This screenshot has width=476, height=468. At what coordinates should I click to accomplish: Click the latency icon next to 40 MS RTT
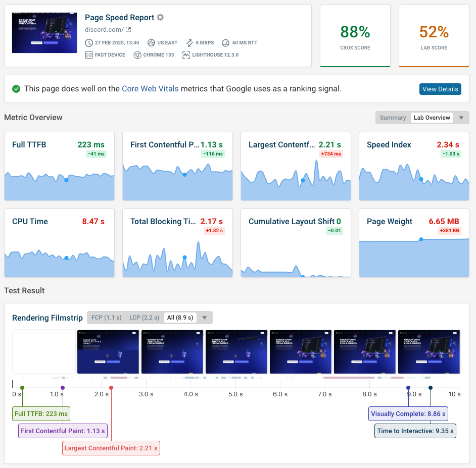225,43
